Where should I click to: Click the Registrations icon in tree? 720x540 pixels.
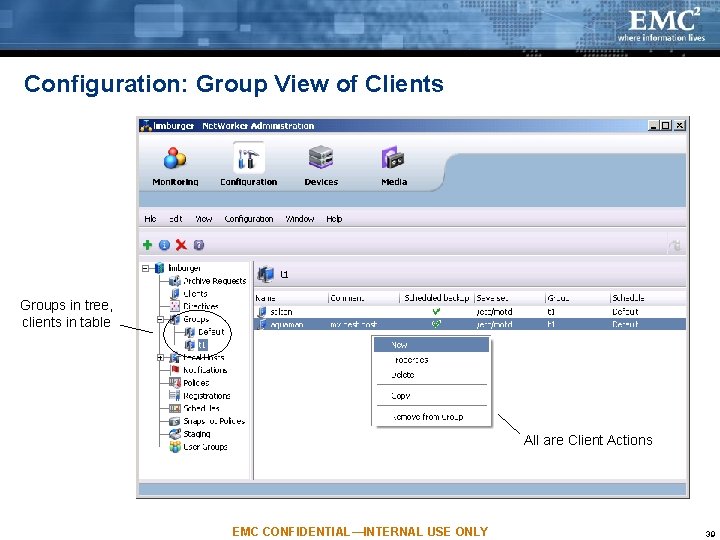(174, 395)
